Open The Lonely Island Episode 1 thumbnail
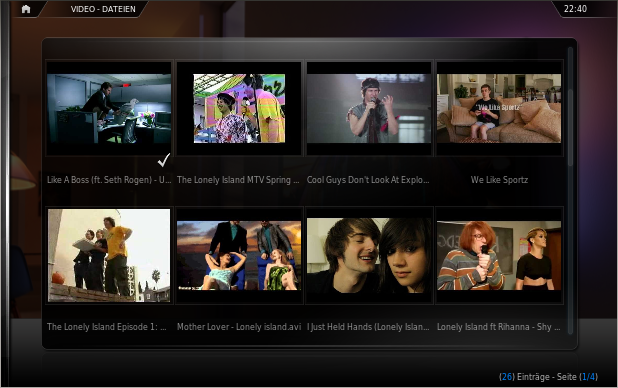This screenshot has height=388, width=618. 109,256
